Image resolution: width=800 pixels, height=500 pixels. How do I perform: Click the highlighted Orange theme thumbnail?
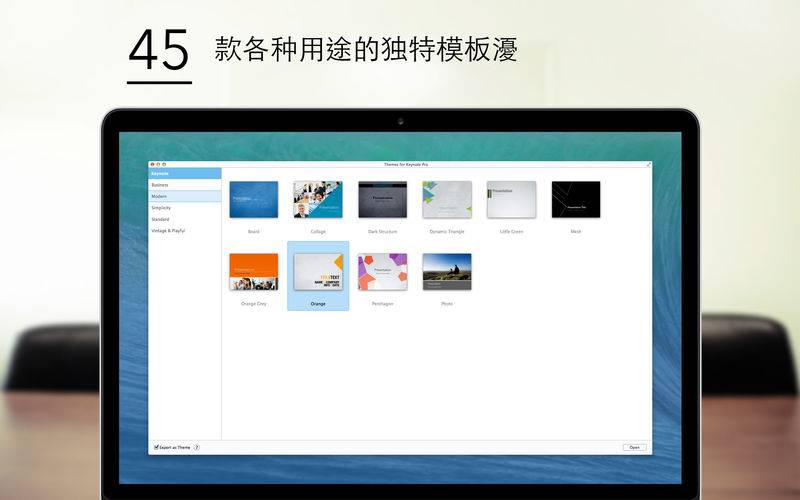click(x=318, y=272)
